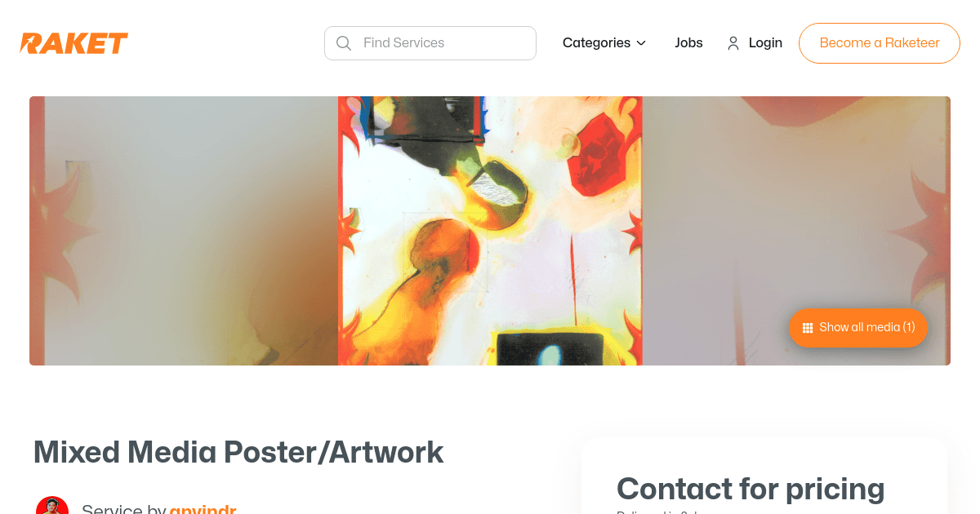The width and height of the screenshot is (980, 514).
Task: Open the central mixed media artwork image
Action: coord(490,231)
